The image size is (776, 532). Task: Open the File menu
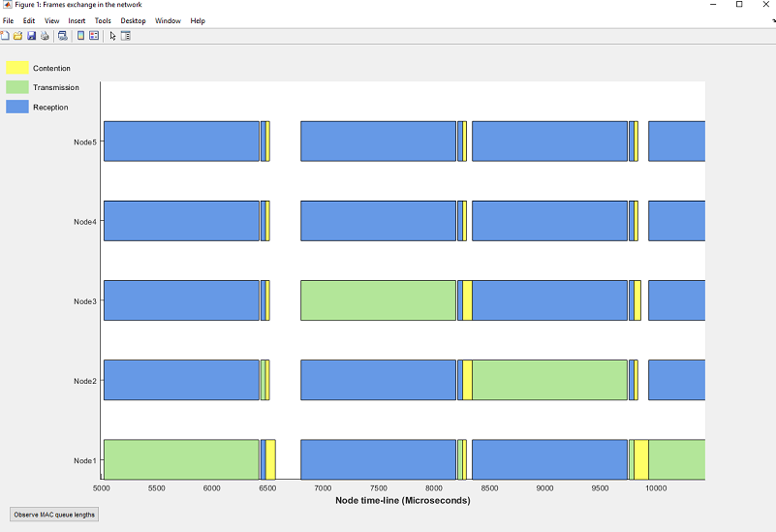pyautogui.click(x=9, y=20)
